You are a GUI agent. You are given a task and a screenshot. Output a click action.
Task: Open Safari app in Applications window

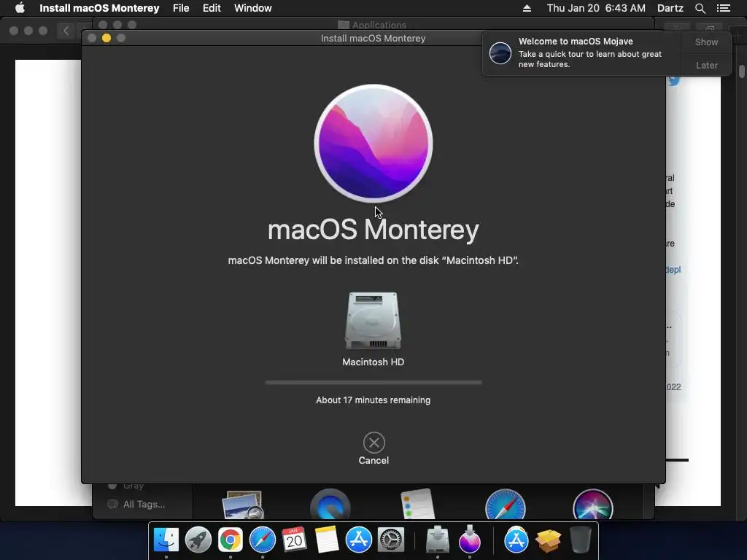tap(506, 505)
